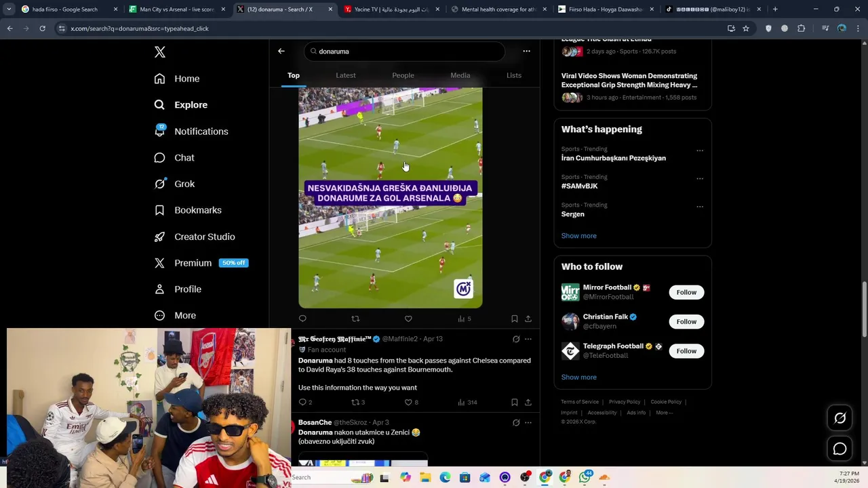Image resolution: width=868 pixels, height=488 pixels.
Task: Open more options on Maffine2 post
Action: point(528,339)
